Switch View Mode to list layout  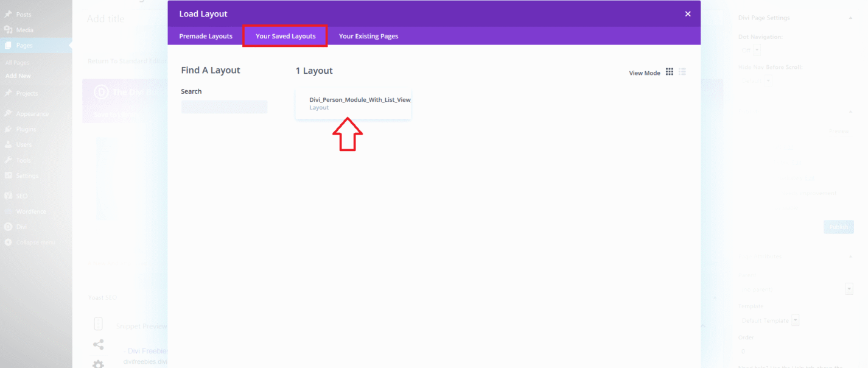tap(682, 71)
